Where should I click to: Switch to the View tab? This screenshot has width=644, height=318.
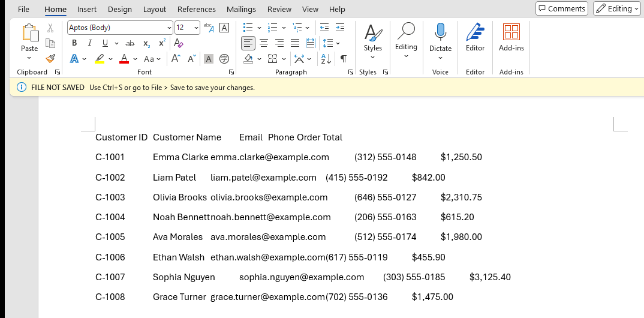(310, 9)
